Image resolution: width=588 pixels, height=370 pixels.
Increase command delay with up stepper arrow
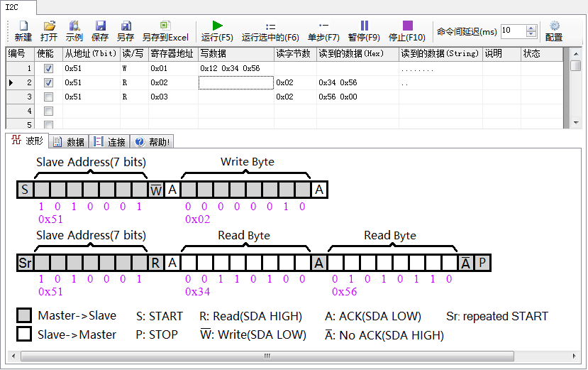(531, 28)
